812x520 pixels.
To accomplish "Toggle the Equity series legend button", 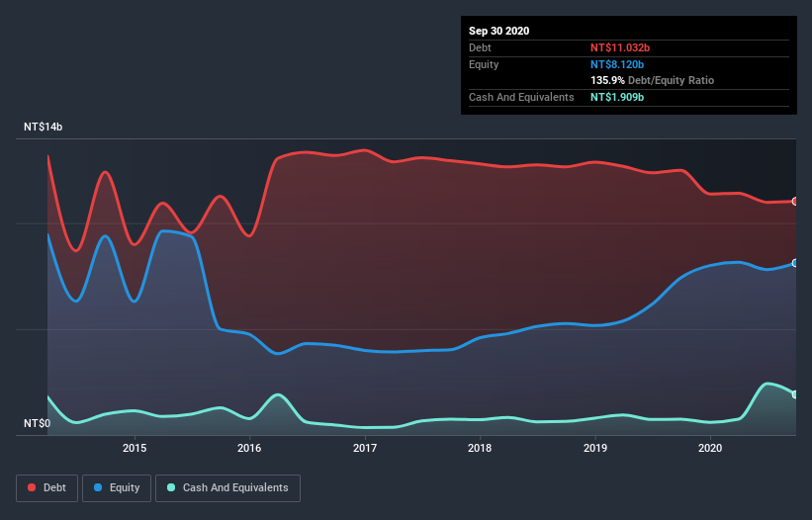I will tap(117, 488).
